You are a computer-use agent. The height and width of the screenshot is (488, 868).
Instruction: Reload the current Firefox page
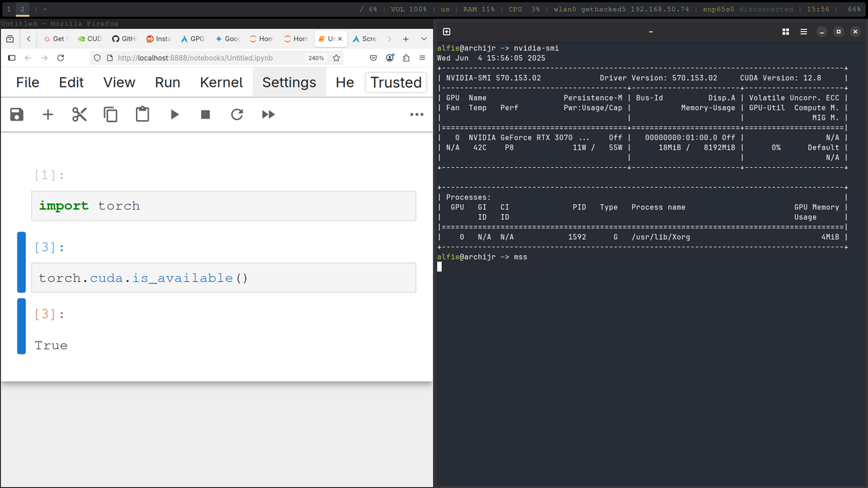(61, 58)
